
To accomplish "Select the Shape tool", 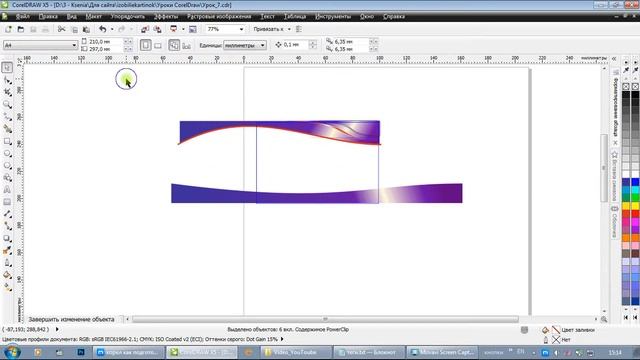I will pos(7,80).
